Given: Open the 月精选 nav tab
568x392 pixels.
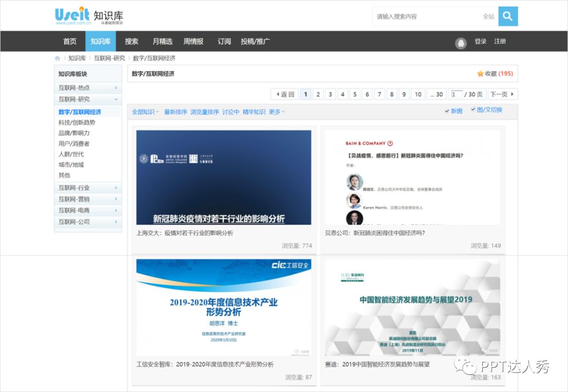Looking at the screenshot, I should point(163,41).
